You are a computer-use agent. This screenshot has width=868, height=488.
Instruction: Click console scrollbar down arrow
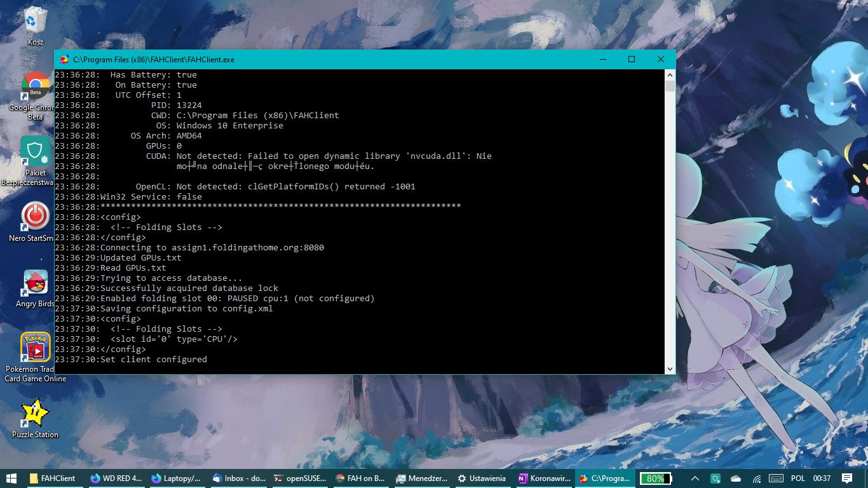click(670, 369)
